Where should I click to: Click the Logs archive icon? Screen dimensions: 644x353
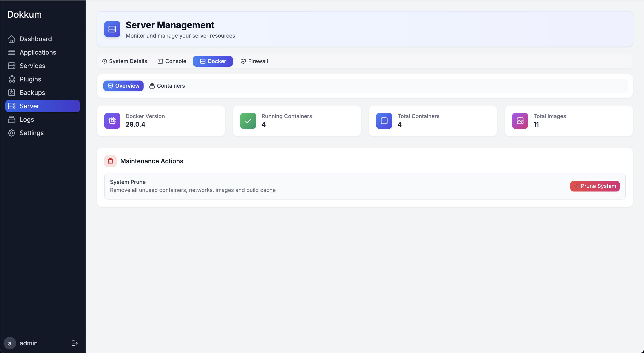(x=12, y=119)
